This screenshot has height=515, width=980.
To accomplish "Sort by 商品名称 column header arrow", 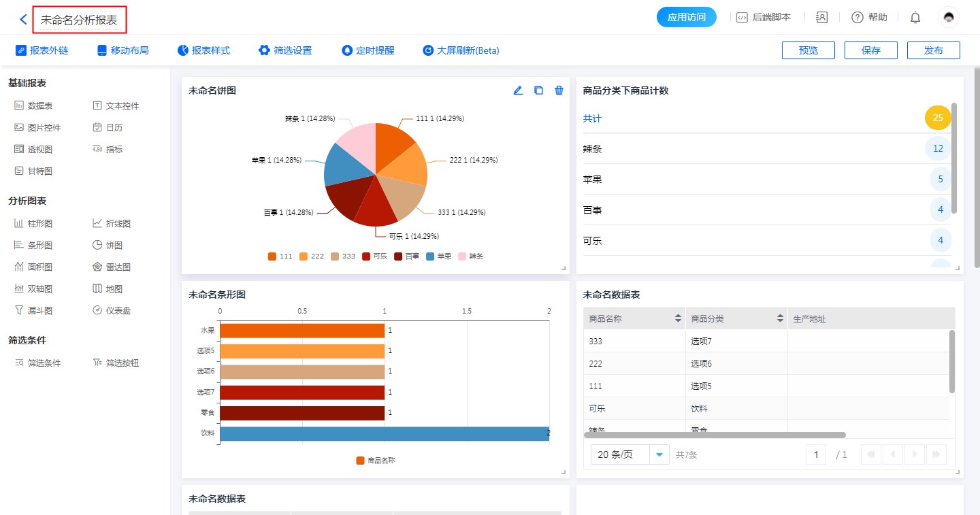I will [x=678, y=318].
